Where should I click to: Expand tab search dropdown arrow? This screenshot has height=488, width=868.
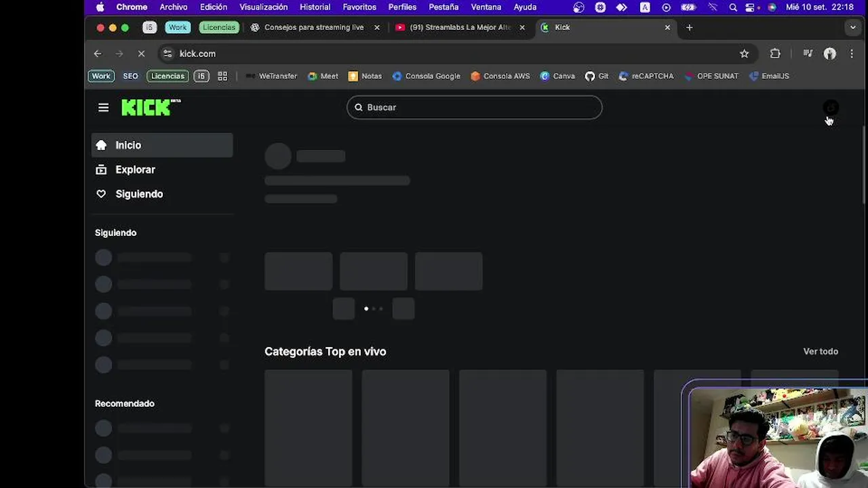852,28
